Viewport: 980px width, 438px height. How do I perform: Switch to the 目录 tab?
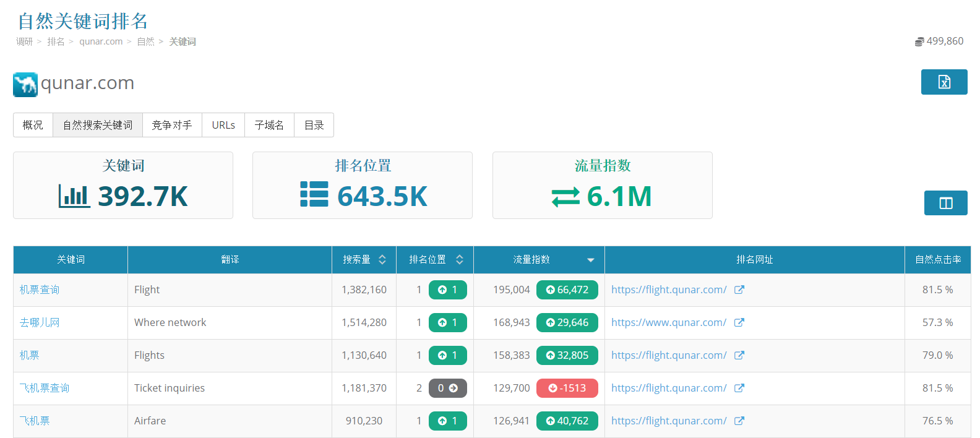pos(314,125)
